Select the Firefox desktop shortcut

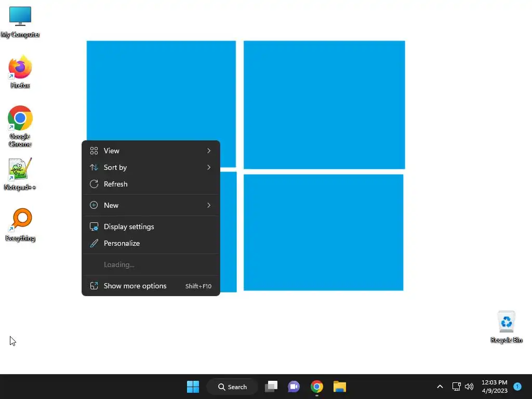(20, 72)
